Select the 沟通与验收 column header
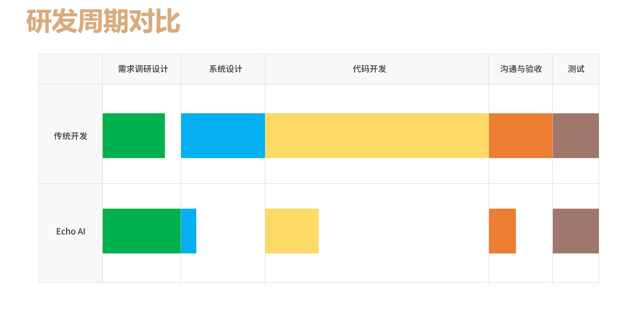Viewport: 644px width, 312px height. [521, 69]
